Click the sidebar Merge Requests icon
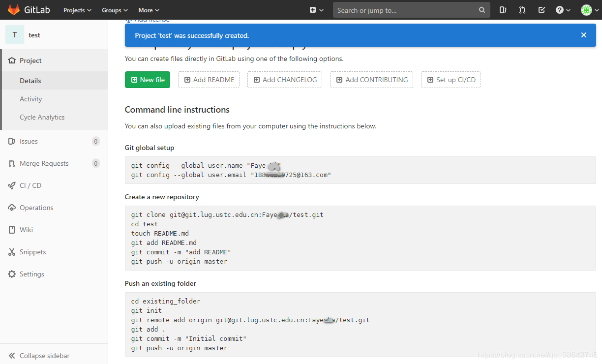 pos(12,163)
